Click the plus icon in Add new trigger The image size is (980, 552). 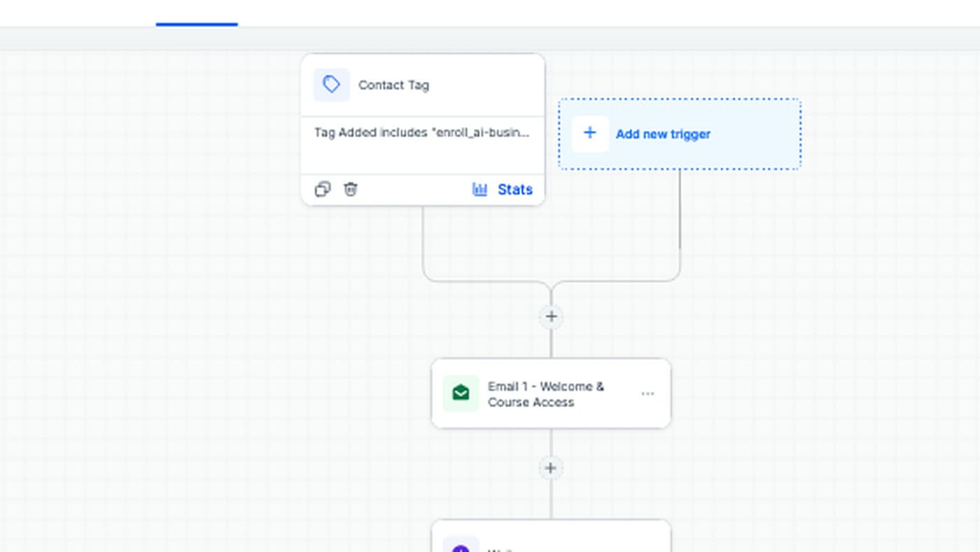tap(590, 133)
